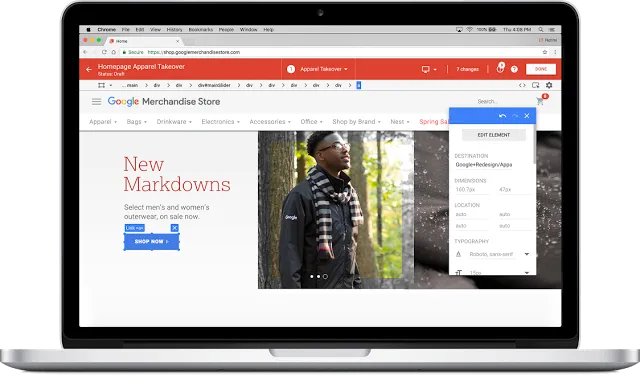Open the View menu
This screenshot has width=640, height=376.
pyautogui.click(x=156, y=30)
